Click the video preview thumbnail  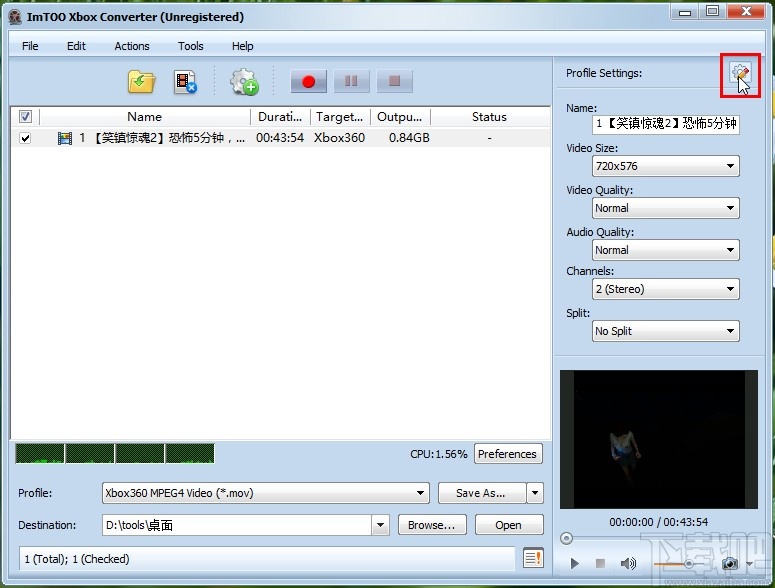(x=659, y=439)
